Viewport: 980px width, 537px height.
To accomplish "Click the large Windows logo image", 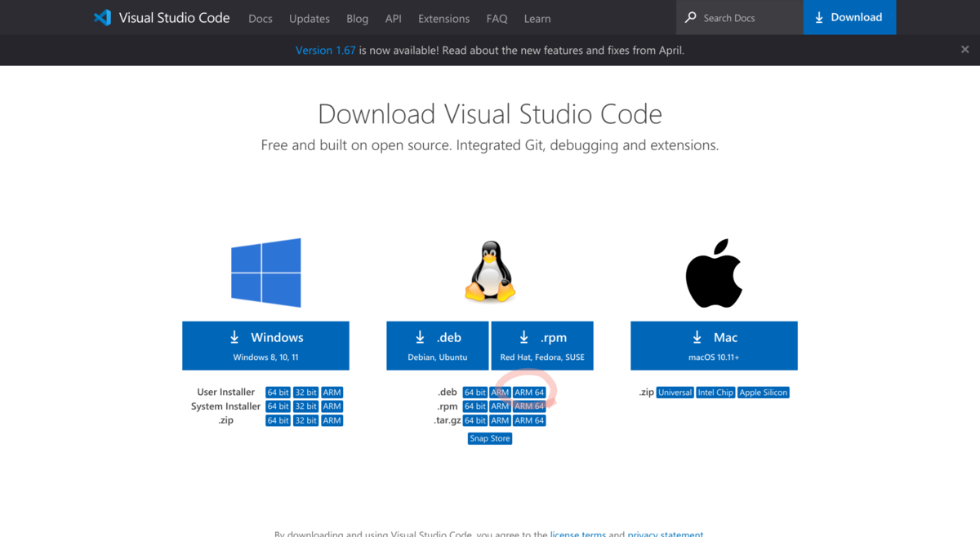I will tap(266, 273).
